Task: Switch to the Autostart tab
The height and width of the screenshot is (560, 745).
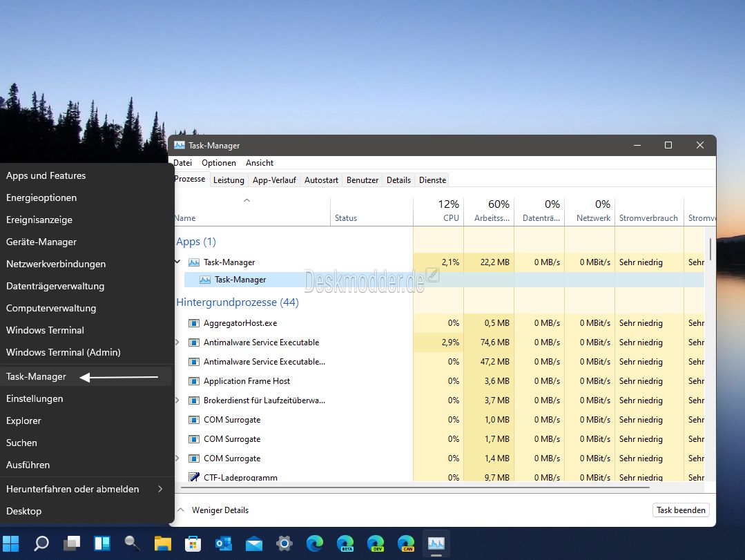Action: (321, 180)
